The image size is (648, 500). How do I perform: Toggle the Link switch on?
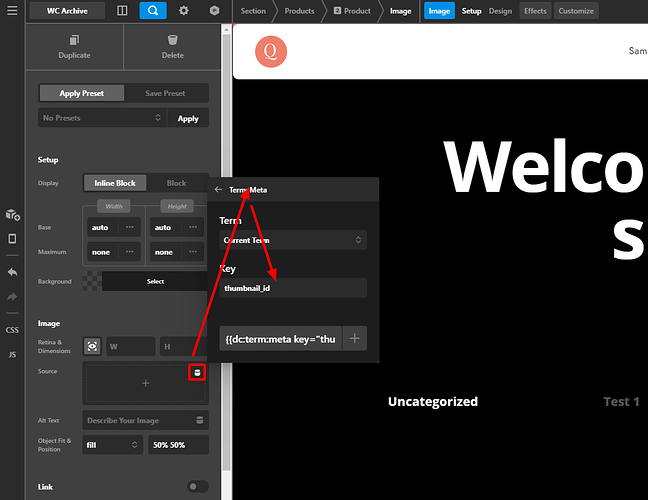[198, 486]
